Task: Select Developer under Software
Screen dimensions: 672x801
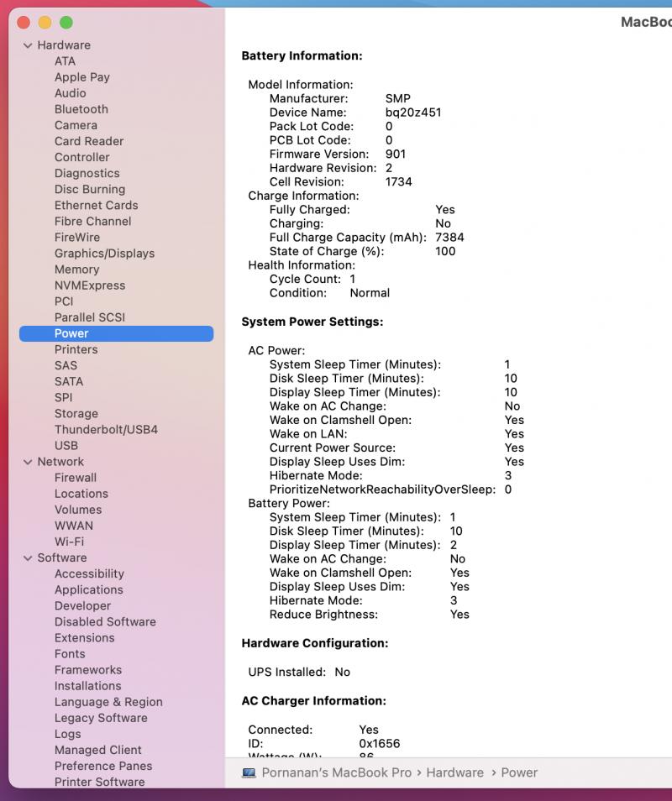Action: [83, 606]
